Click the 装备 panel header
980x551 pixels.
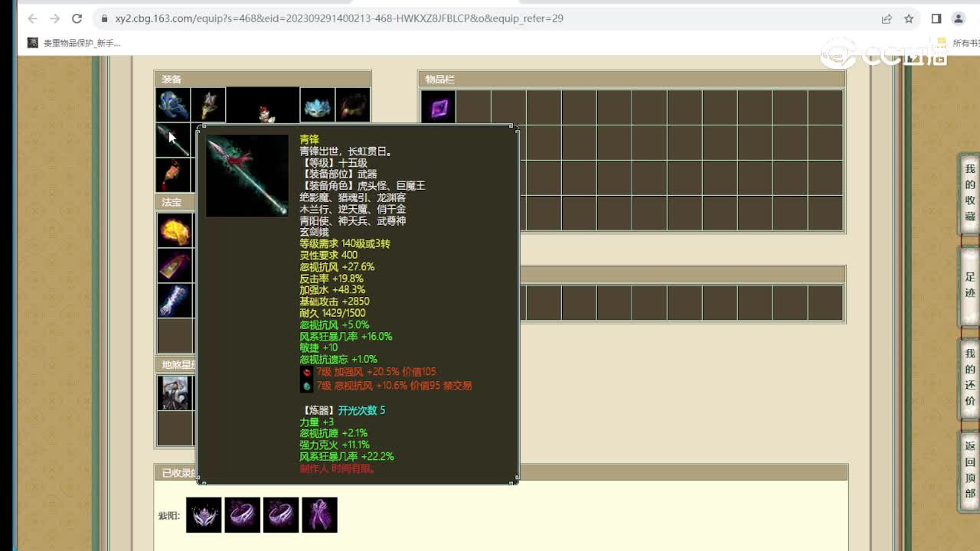263,79
